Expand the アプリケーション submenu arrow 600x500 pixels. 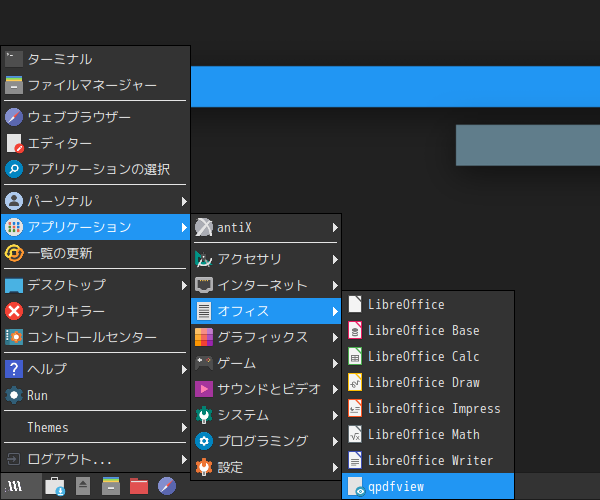[x=184, y=227]
